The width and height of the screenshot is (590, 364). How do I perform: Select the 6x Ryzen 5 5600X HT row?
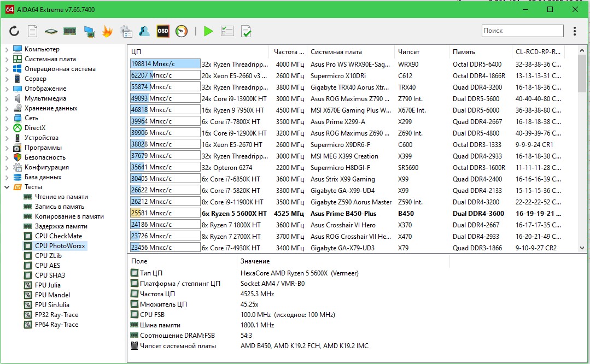pyautogui.click(x=346, y=214)
